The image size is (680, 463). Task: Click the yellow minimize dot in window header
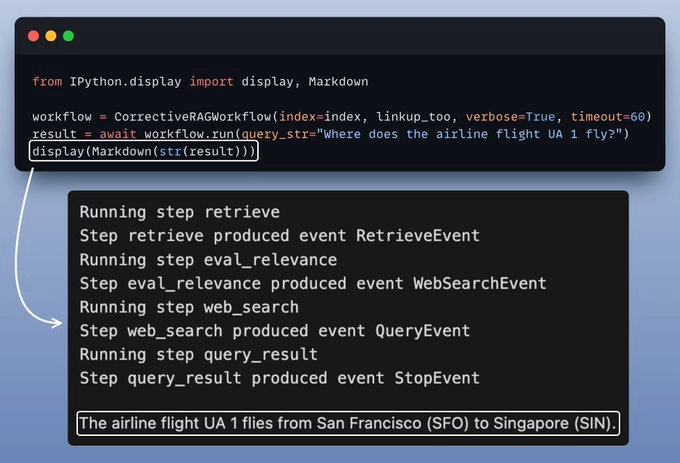(x=51, y=36)
